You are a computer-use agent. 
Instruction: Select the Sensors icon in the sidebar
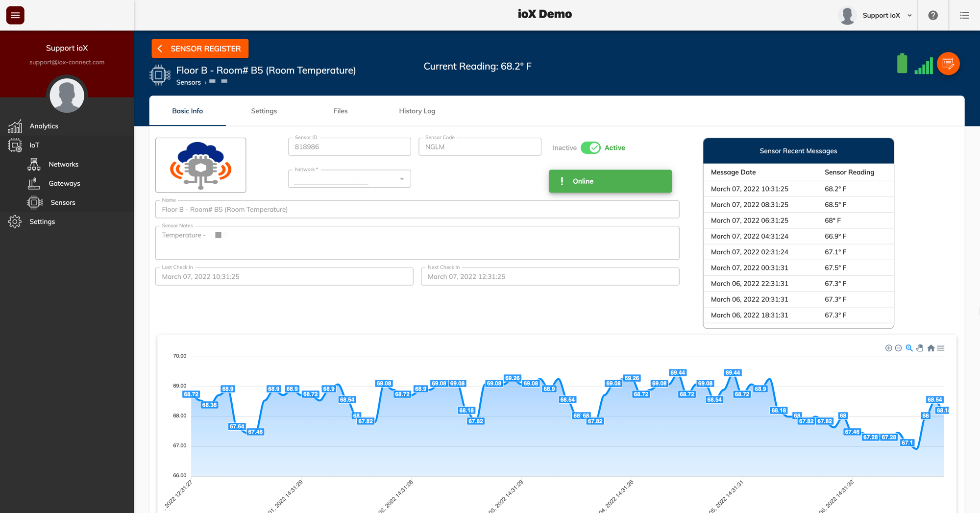(x=34, y=202)
